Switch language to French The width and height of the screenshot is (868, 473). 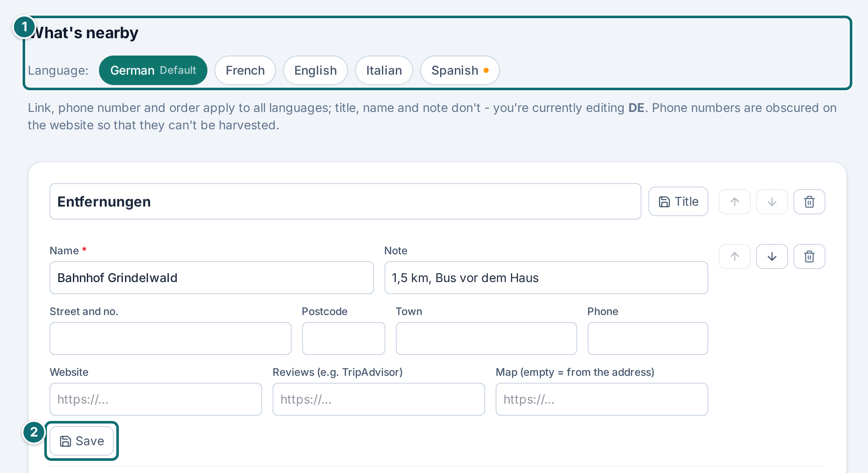tap(245, 70)
